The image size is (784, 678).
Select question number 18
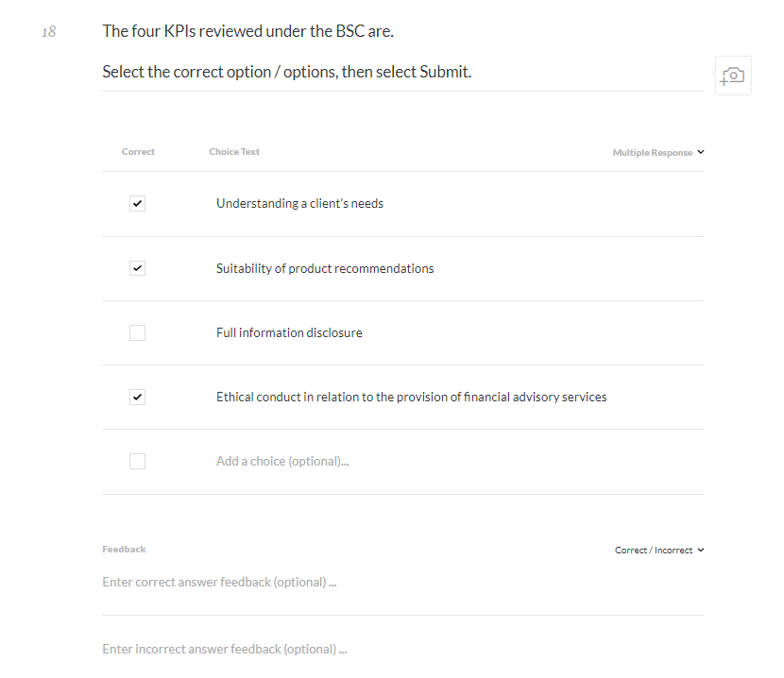click(49, 32)
